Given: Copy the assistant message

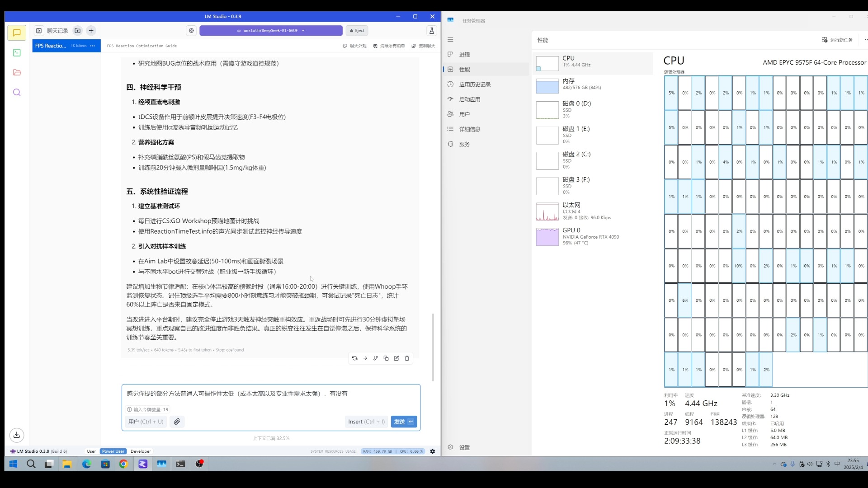Looking at the screenshot, I should (386, 358).
